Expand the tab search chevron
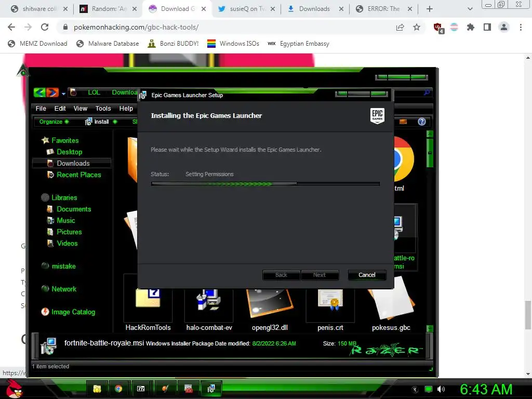Image resolution: width=532 pixels, height=399 pixels. pos(470,9)
